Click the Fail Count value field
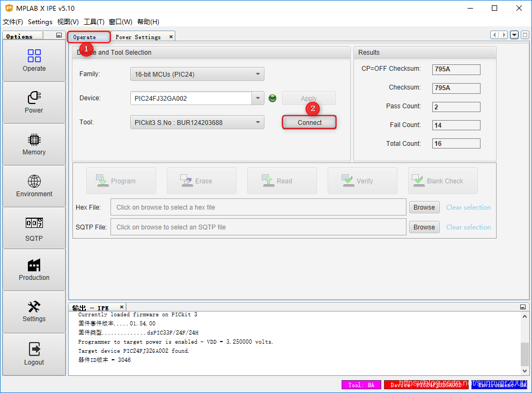The image size is (532, 393). tap(456, 125)
